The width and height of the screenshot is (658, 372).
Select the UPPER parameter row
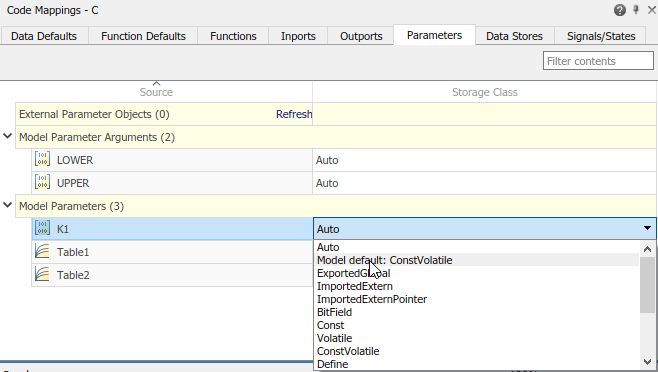172,183
